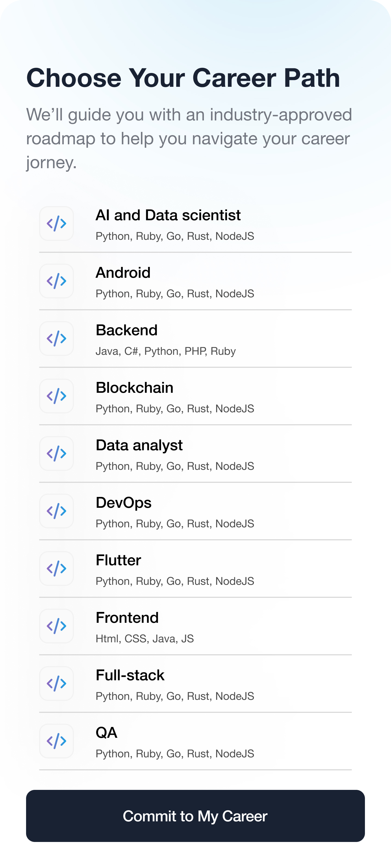Select the Android career title
This screenshot has width=391, height=868.
click(x=123, y=273)
